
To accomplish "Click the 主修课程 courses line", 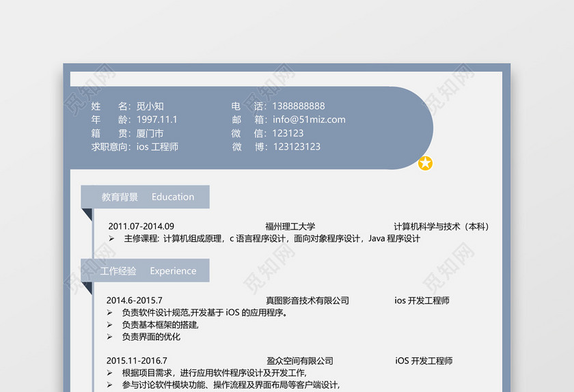I will click(x=264, y=238).
